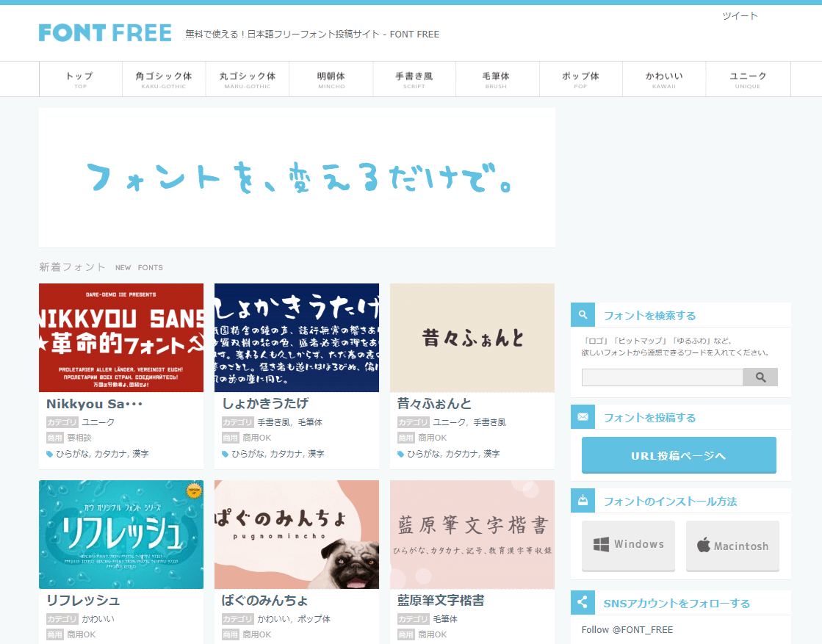Click the share icon beside SNSアカウントをフォローする
The width and height of the screenshot is (822, 644).
[583, 603]
